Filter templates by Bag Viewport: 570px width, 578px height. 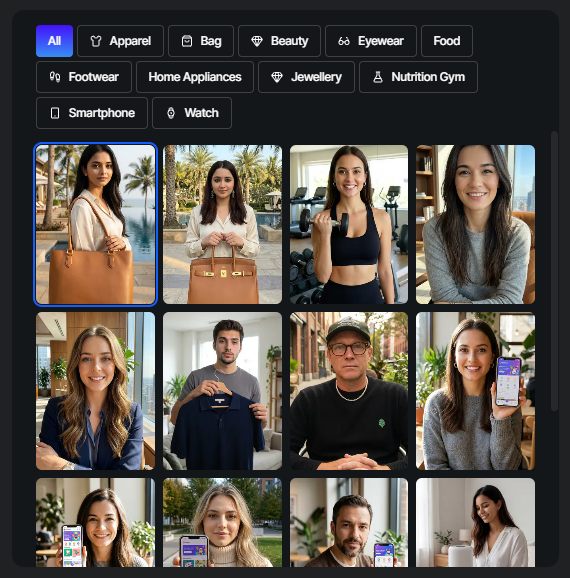[201, 41]
